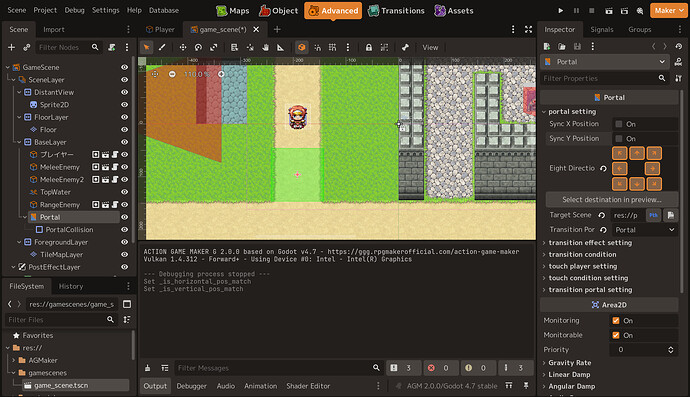Open the Portal node selector dropdown
This screenshot has width=690, height=397.
pos(605,62)
